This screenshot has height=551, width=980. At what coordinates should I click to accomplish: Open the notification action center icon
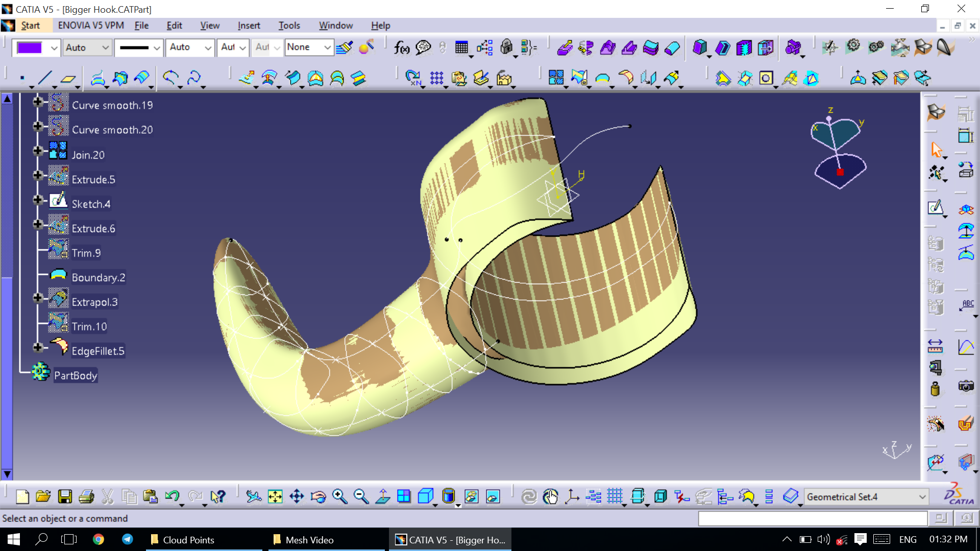[x=861, y=539]
